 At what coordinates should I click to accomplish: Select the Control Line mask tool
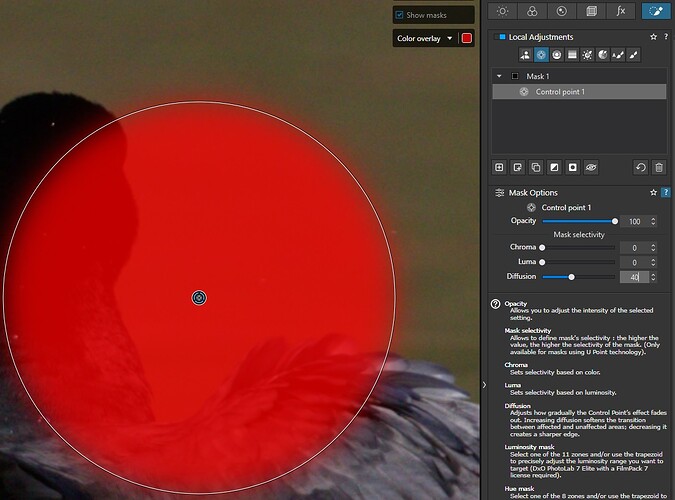coord(556,54)
